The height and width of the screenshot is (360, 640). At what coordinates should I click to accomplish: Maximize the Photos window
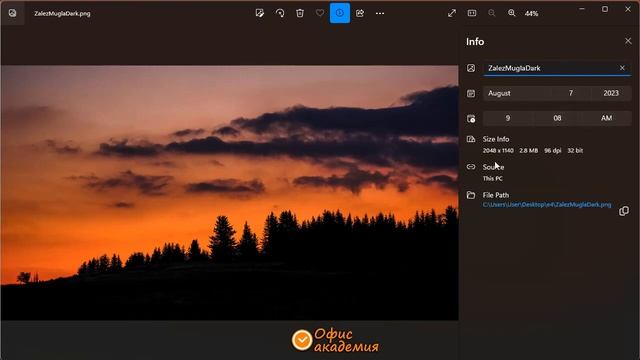605,9
